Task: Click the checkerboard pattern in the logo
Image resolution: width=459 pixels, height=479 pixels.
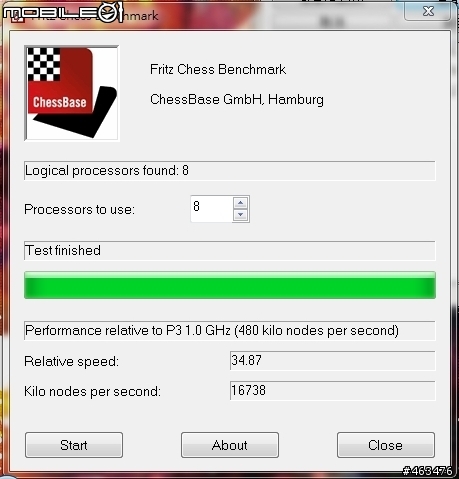Action: 44,64
